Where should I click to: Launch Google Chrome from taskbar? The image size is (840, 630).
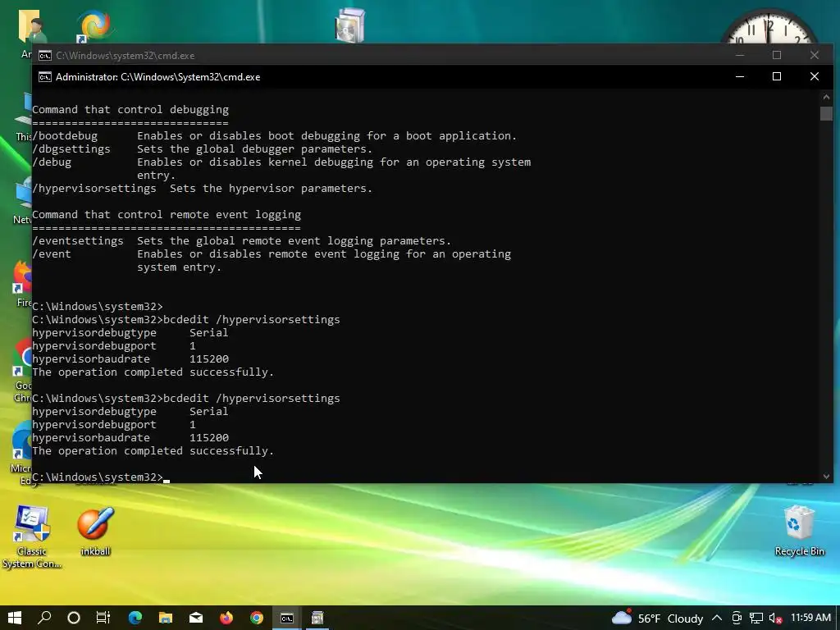[257, 618]
